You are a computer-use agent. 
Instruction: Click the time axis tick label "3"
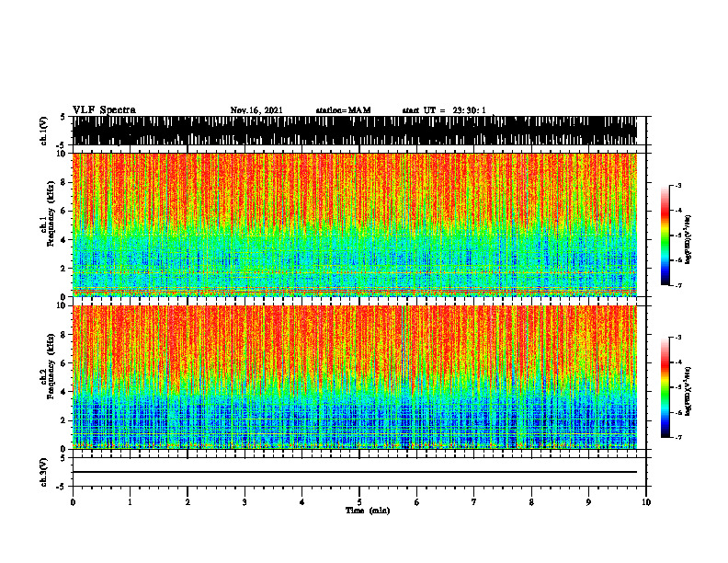[x=245, y=501]
